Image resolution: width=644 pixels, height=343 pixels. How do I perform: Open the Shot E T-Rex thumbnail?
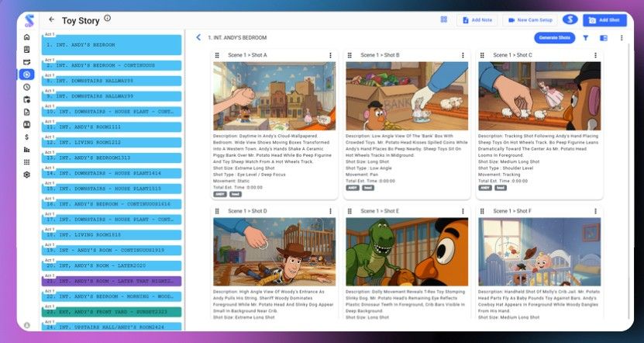pos(407,251)
